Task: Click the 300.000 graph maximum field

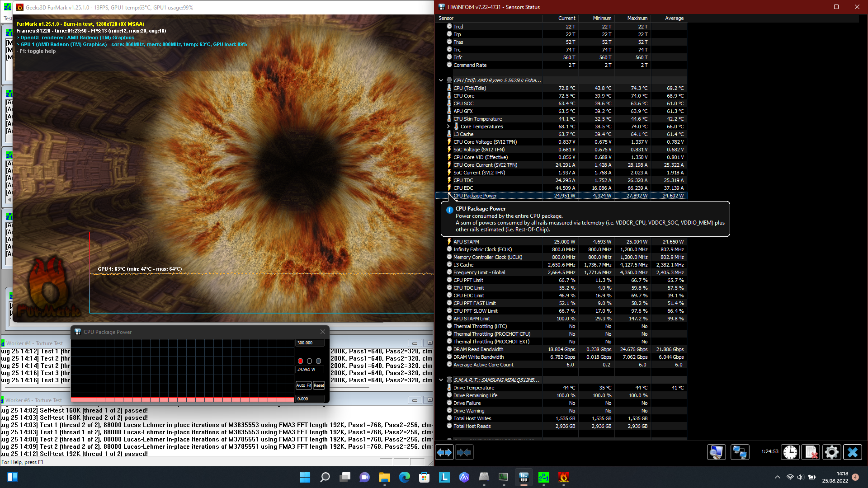Action: coord(310,343)
